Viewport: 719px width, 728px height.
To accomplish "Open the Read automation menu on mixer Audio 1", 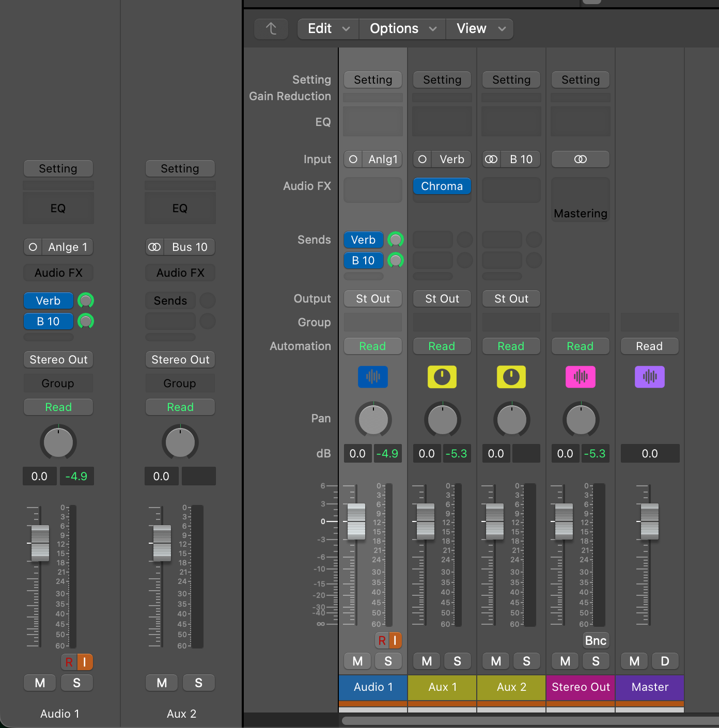I will tap(373, 346).
